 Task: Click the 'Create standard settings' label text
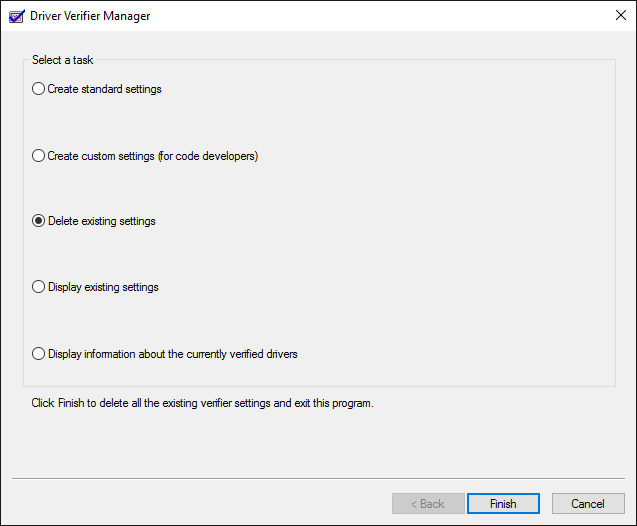tap(104, 89)
